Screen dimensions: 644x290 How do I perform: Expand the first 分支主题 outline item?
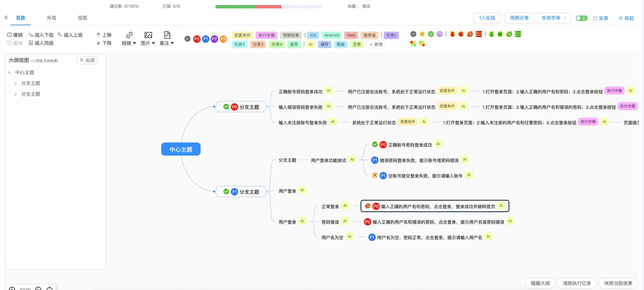(x=16, y=83)
